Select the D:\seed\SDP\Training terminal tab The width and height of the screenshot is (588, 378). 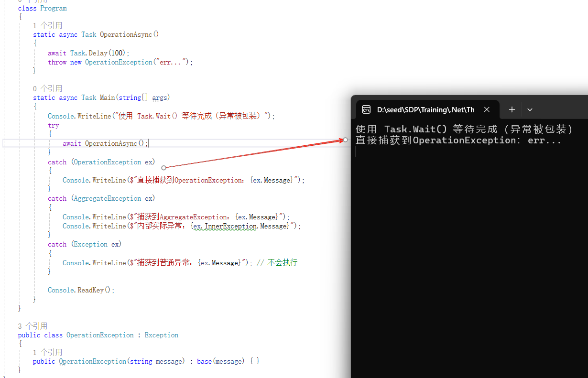[x=425, y=109]
